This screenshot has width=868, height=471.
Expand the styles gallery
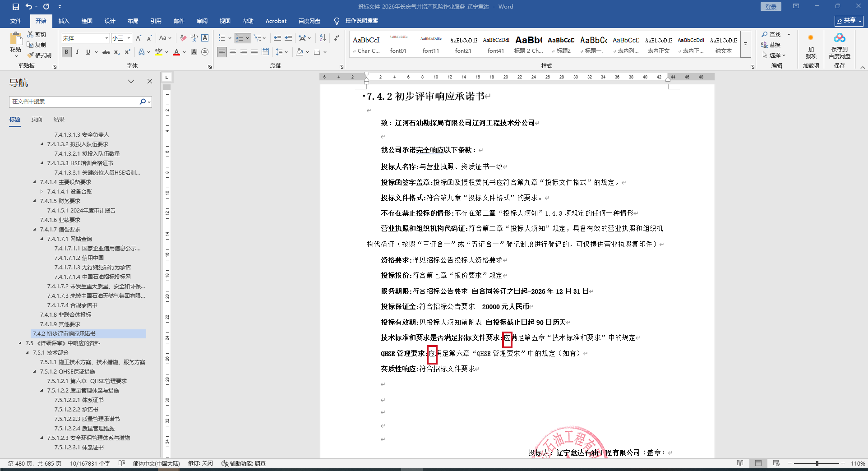(746, 44)
